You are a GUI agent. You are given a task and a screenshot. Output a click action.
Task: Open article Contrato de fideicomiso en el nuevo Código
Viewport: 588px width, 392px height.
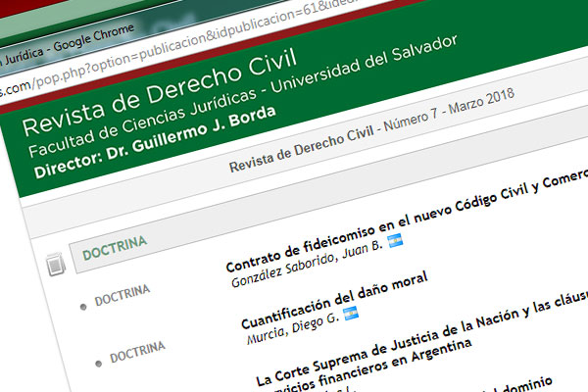pyautogui.click(x=407, y=220)
